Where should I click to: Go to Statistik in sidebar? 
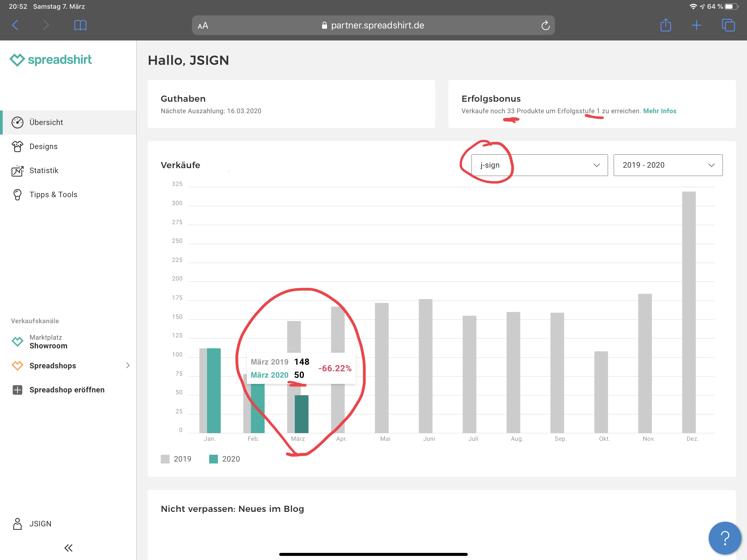click(44, 171)
